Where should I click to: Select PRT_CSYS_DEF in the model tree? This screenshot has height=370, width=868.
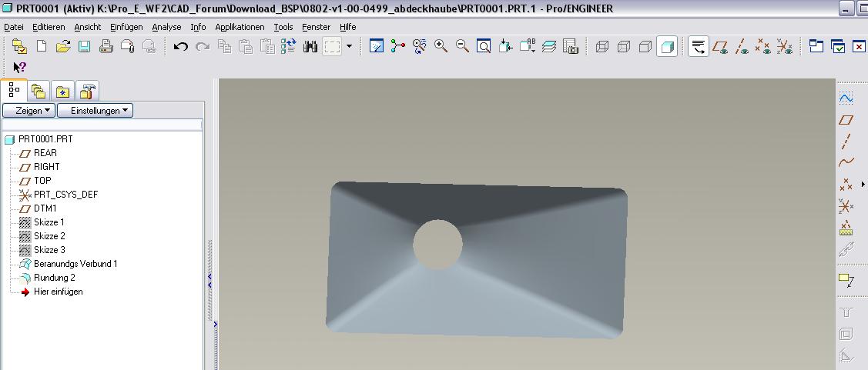click(66, 195)
